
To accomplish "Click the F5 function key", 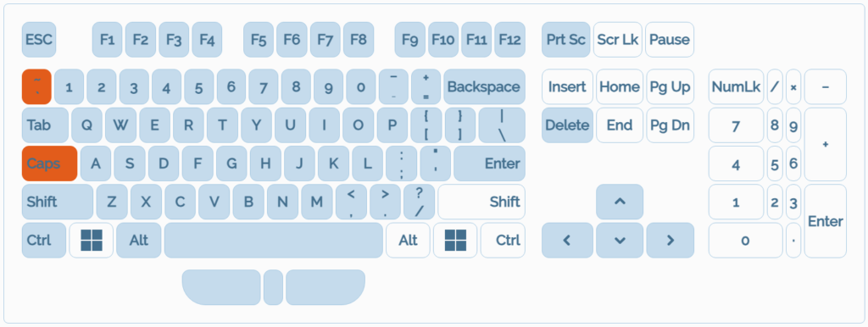I will 259,40.
